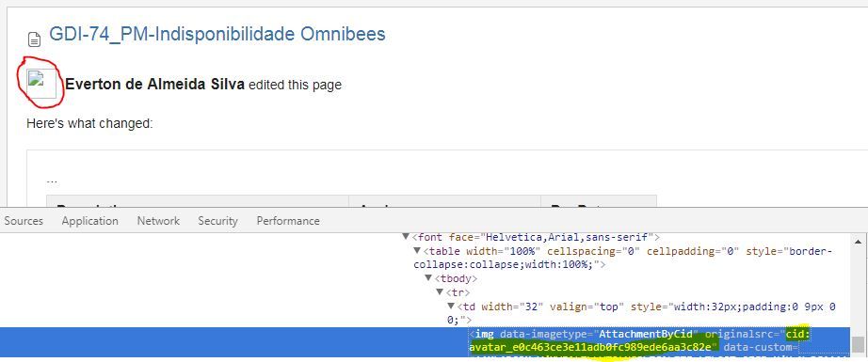Select the 'Here's what changed:' text
The image size is (868, 362).
click(89, 123)
